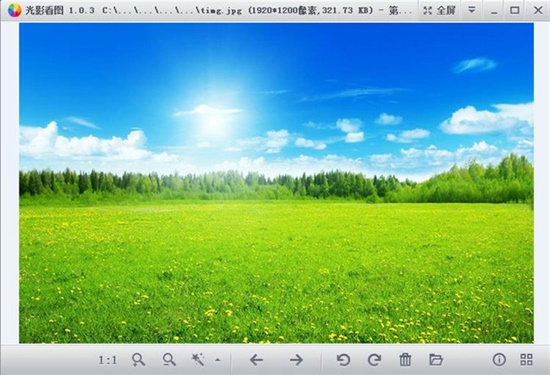
Task: Open the thumbnail grid view
Action: point(526,360)
